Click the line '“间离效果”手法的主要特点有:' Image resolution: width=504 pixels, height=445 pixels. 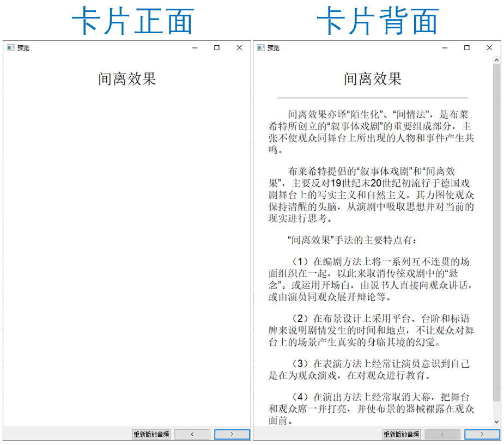click(x=351, y=240)
